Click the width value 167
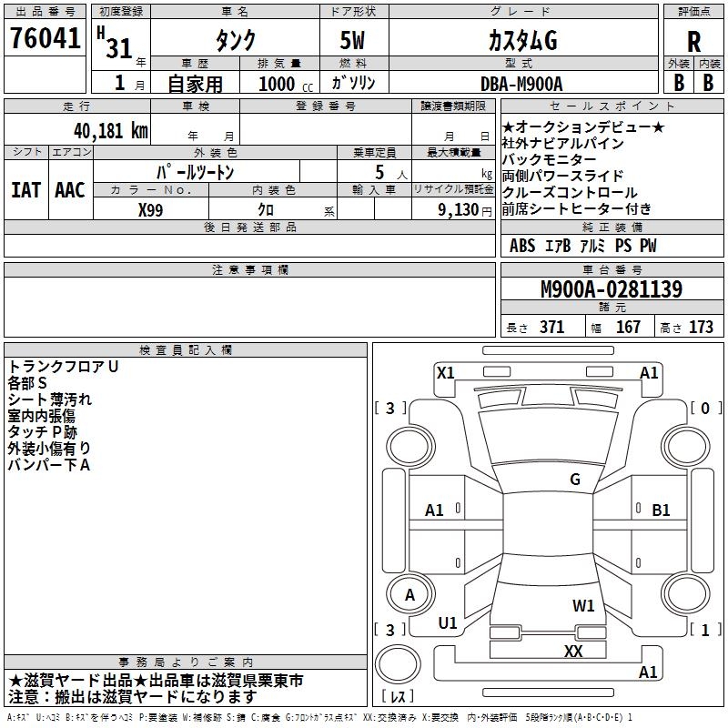The width and height of the screenshot is (728, 728). [x=628, y=327]
